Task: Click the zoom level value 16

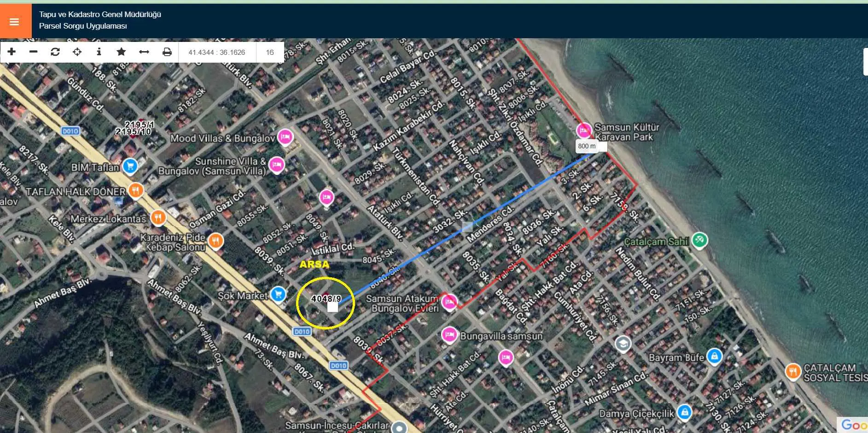Action: (270, 52)
